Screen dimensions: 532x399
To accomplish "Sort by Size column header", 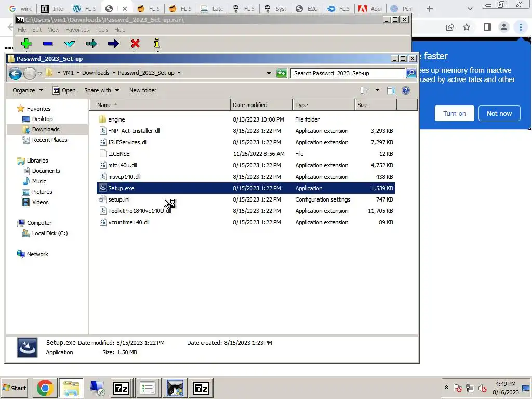I will [376, 105].
